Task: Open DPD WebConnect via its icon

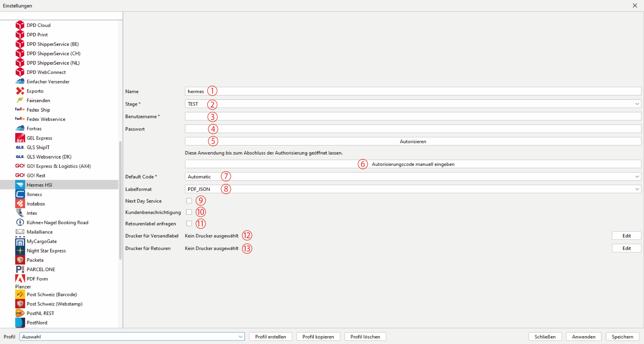Action: coord(20,72)
